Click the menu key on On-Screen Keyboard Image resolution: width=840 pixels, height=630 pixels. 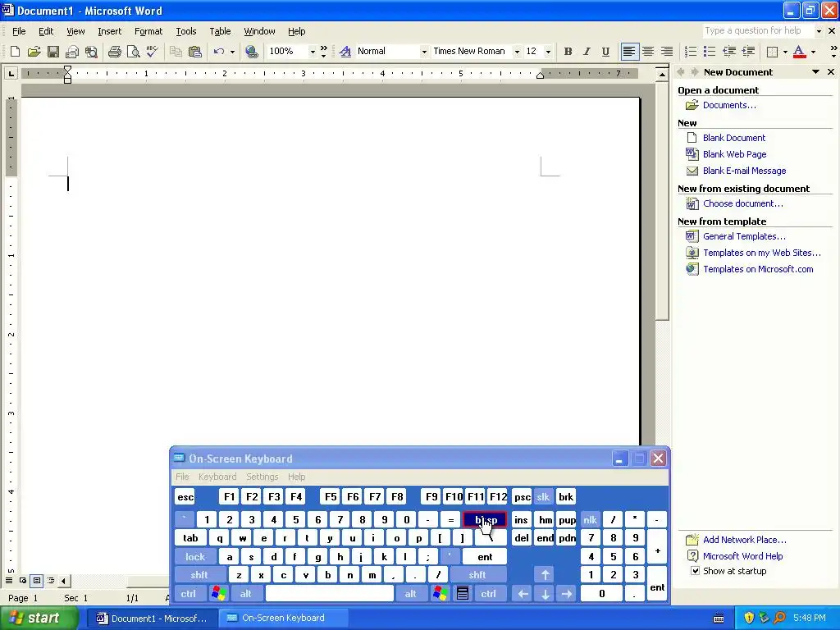click(463, 594)
